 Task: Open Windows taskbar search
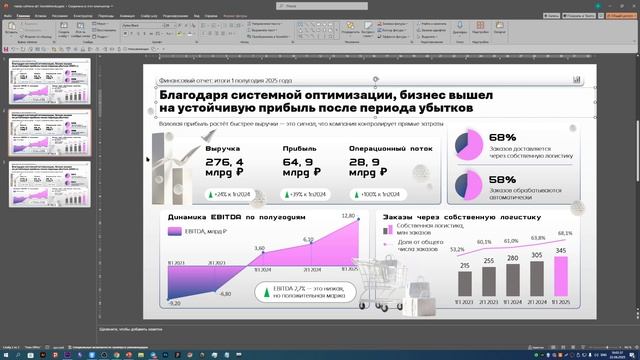(x=18, y=355)
